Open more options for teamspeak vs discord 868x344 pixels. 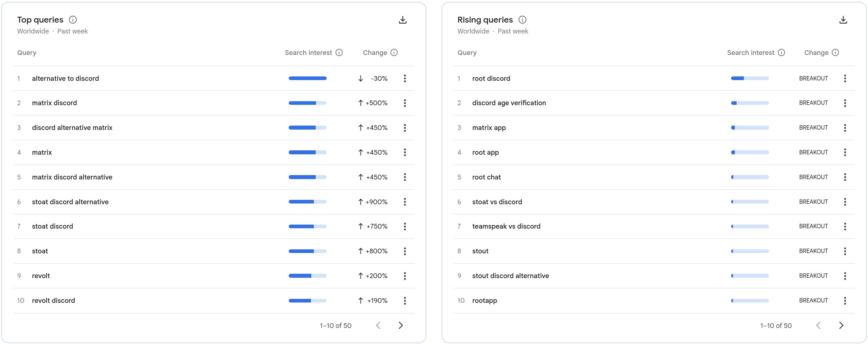tap(845, 226)
